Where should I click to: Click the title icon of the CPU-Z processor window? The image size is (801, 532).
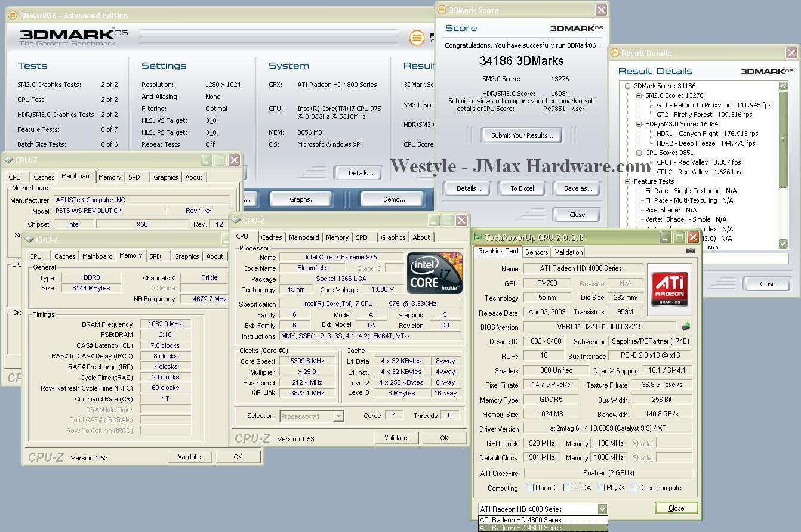click(x=236, y=221)
